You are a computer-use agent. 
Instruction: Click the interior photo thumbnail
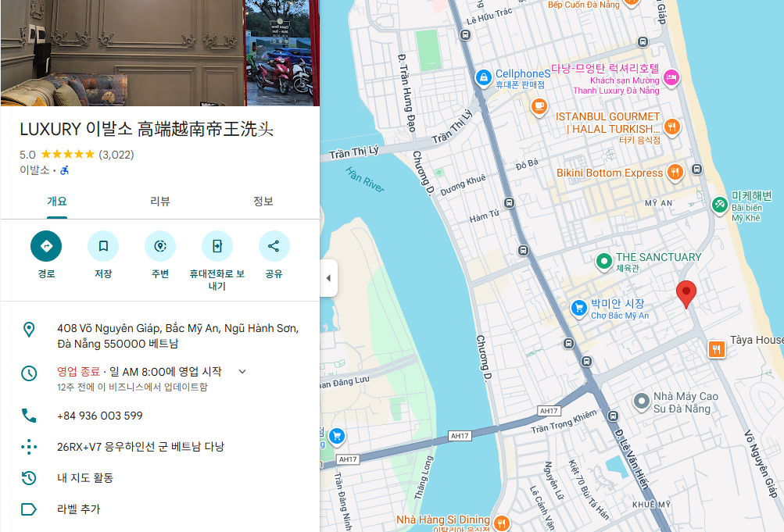click(x=122, y=52)
